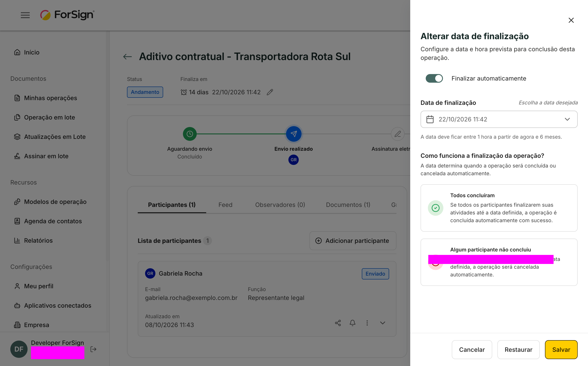Viewport: 588px width, 366px height.
Task: Open three-dot menu for Gabriela Rocha
Action: 367,323
